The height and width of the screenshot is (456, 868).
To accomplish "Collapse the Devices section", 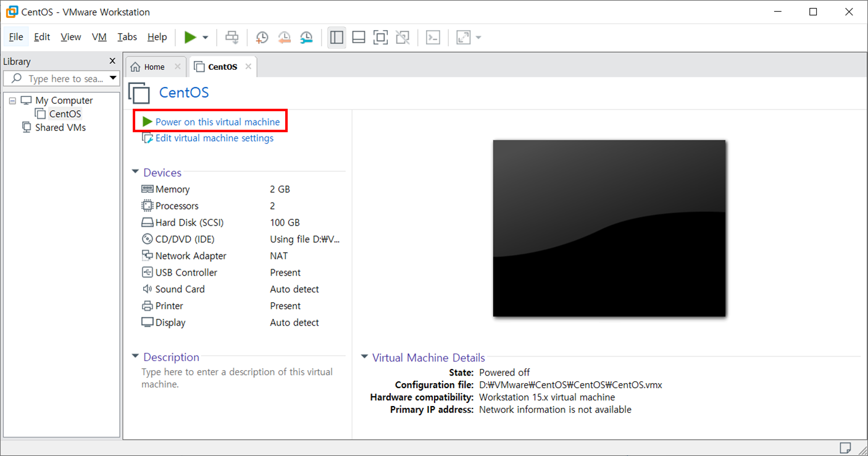I will point(135,172).
